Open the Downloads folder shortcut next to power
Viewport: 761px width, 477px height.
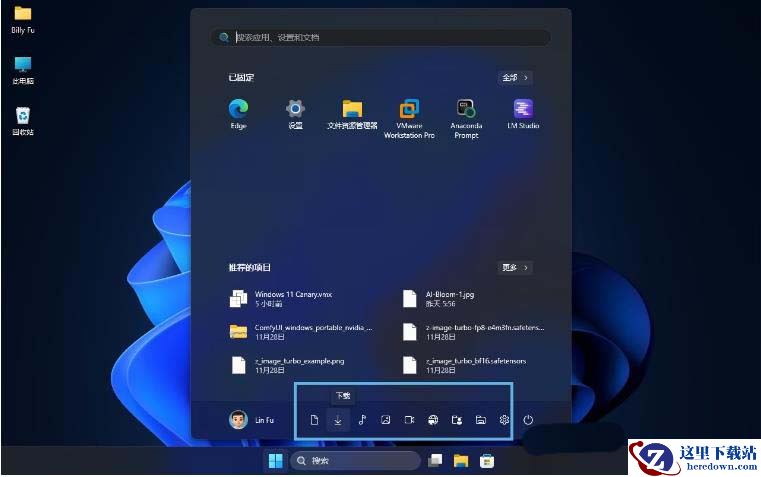[338, 420]
